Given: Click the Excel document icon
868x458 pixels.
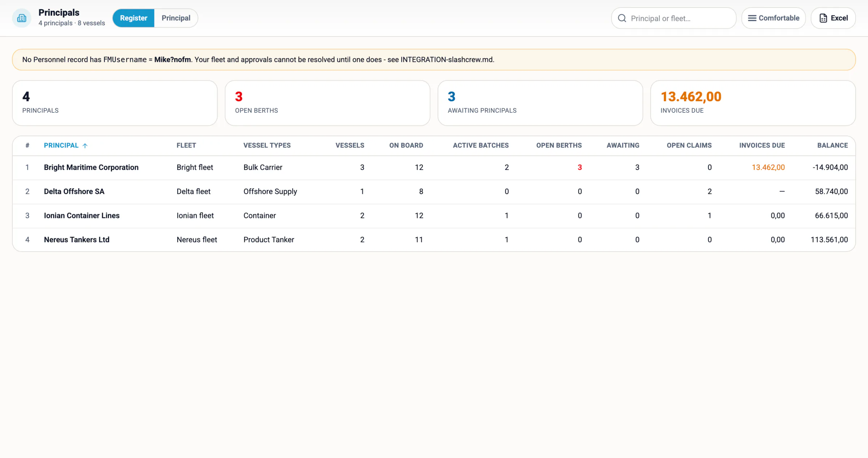Looking at the screenshot, I should pos(823,18).
